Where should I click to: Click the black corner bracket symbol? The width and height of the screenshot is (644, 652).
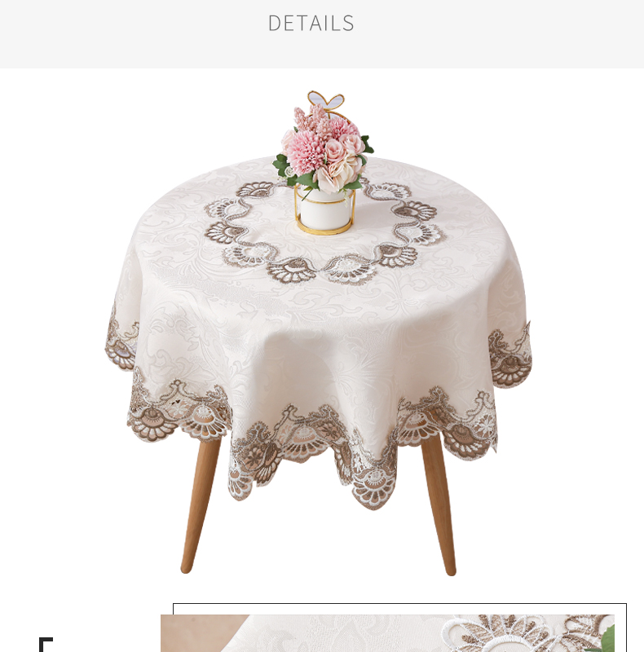pyautogui.click(x=46, y=644)
